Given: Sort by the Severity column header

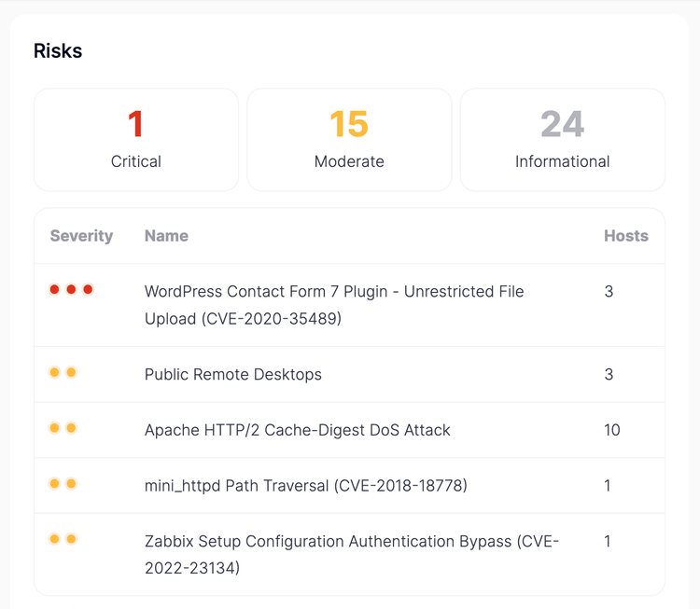Looking at the screenshot, I should click(81, 236).
